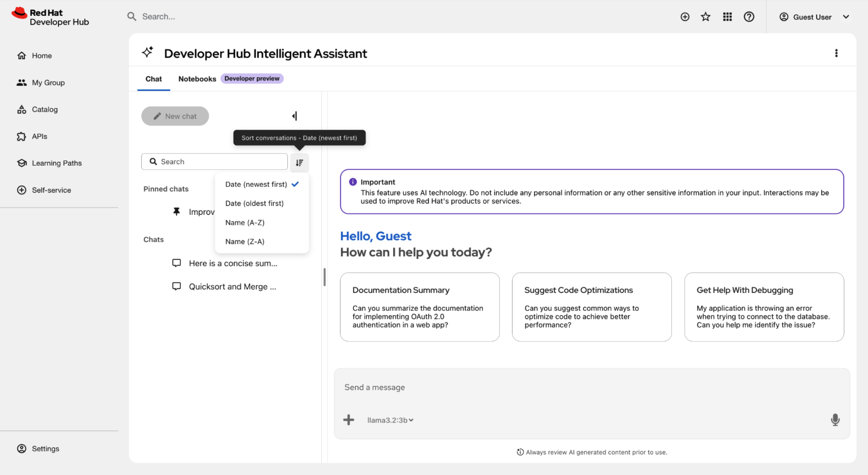Click the create plus circle icon in header
The width and height of the screenshot is (868, 475).
coord(685,17)
